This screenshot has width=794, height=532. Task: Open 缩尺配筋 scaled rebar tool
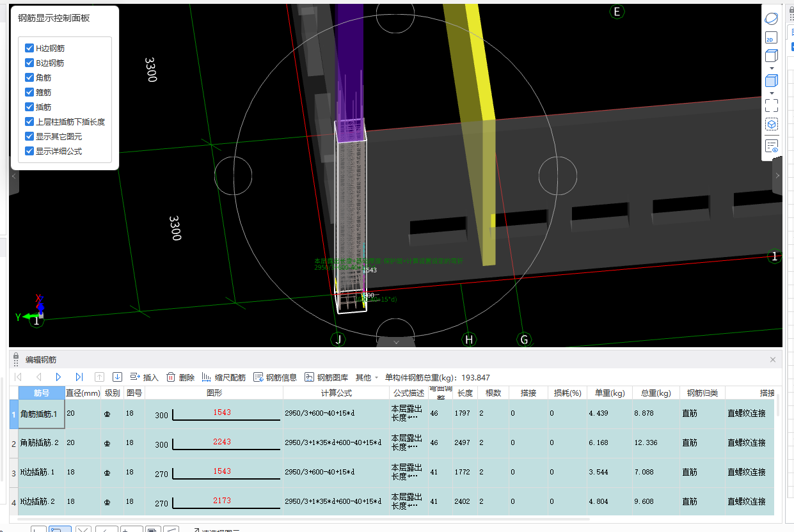(x=223, y=377)
